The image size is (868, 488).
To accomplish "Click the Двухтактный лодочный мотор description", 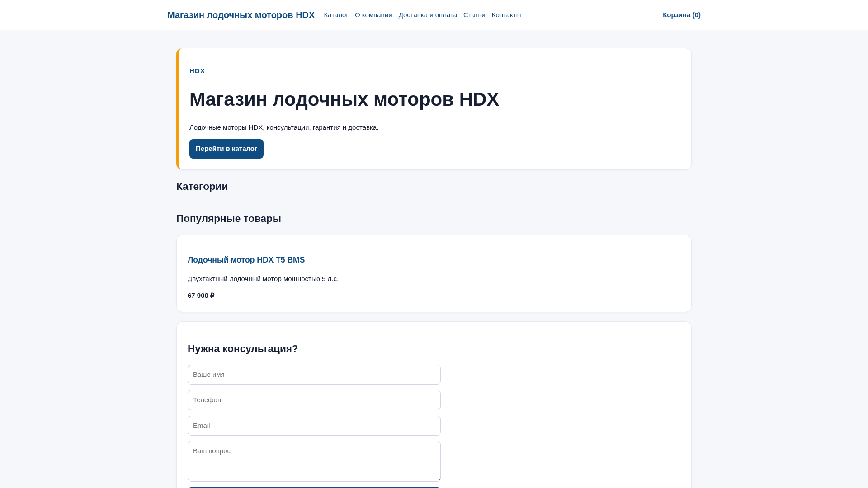I will [x=263, y=279].
